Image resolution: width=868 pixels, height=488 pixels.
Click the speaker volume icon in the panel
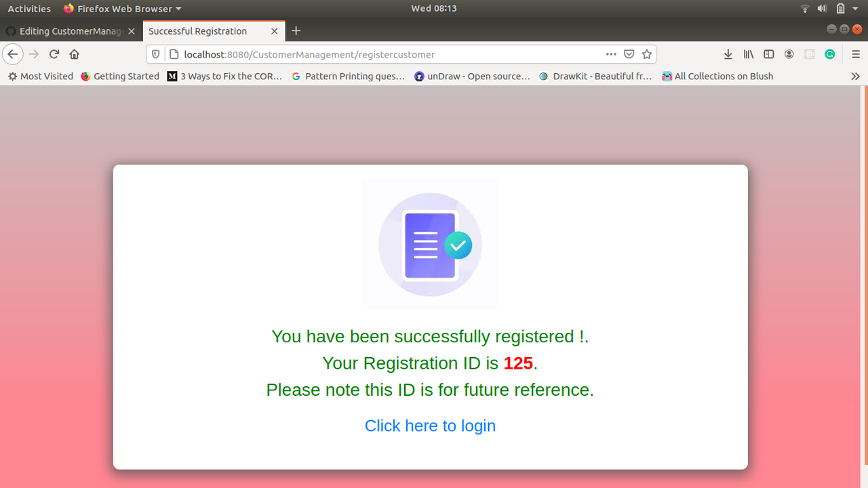[821, 8]
